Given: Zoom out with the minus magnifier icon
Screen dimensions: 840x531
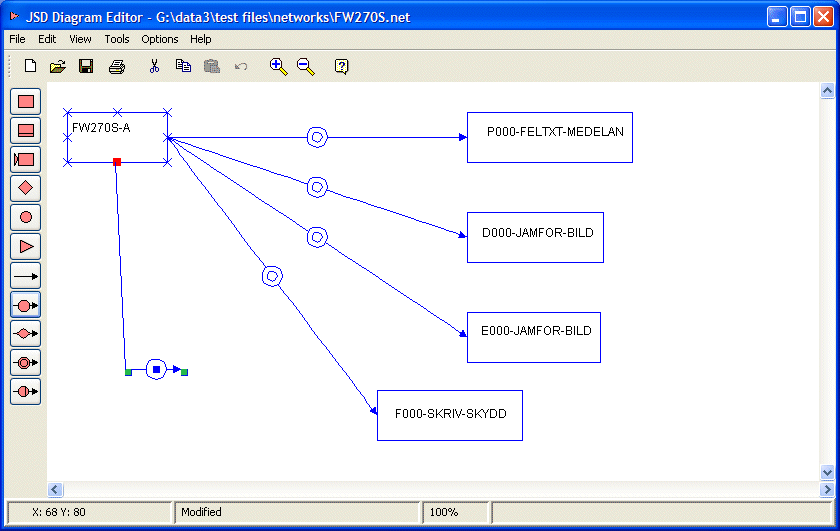Looking at the screenshot, I should [306, 67].
